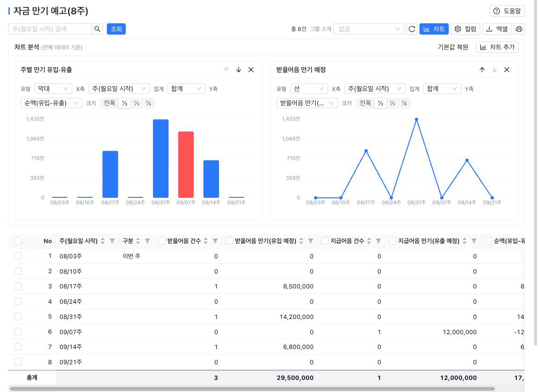Screen dimensions: 538x392
Task: Filter the 받을어음 건수 column
Action: click(x=215, y=241)
